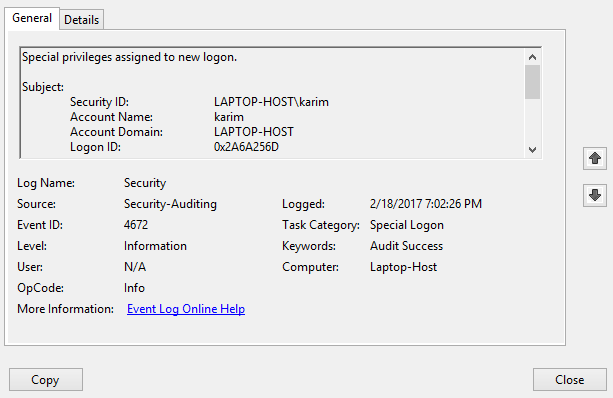
Task: Open Event Log Online Help link
Action: 186,309
